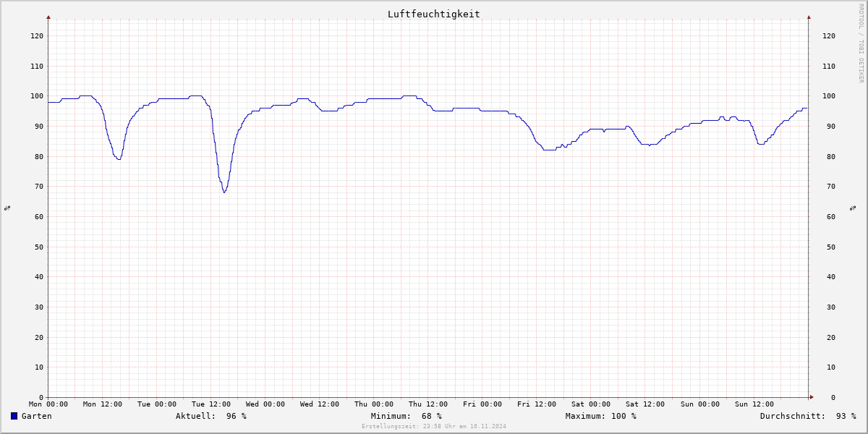This screenshot has height=434, width=868.
Task: Click the Sat 00:00 axis label
Action: pyautogui.click(x=591, y=404)
